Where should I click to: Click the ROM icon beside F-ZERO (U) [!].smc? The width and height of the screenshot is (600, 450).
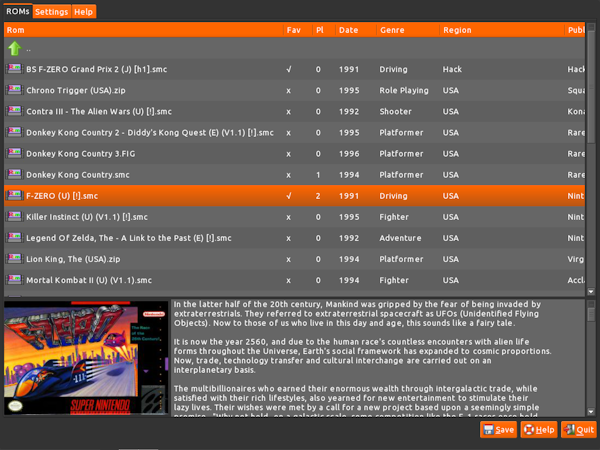click(x=14, y=195)
